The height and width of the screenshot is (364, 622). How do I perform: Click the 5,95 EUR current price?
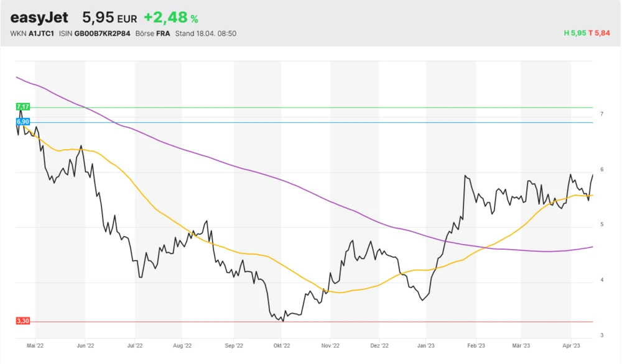pyautogui.click(x=109, y=17)
